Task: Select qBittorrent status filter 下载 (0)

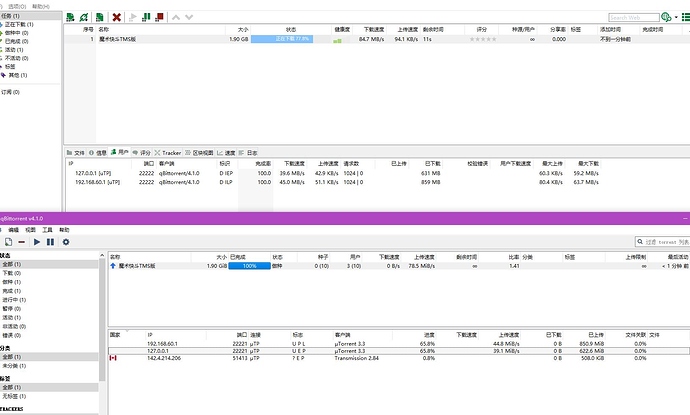Action: point(12,273)
